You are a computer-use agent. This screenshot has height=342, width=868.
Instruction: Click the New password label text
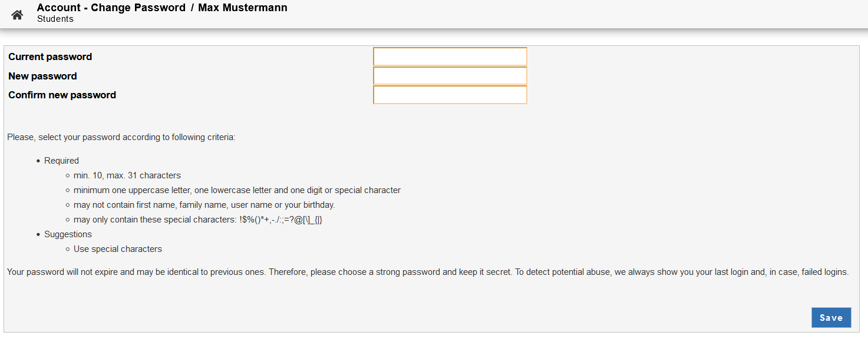pos(42,76)
